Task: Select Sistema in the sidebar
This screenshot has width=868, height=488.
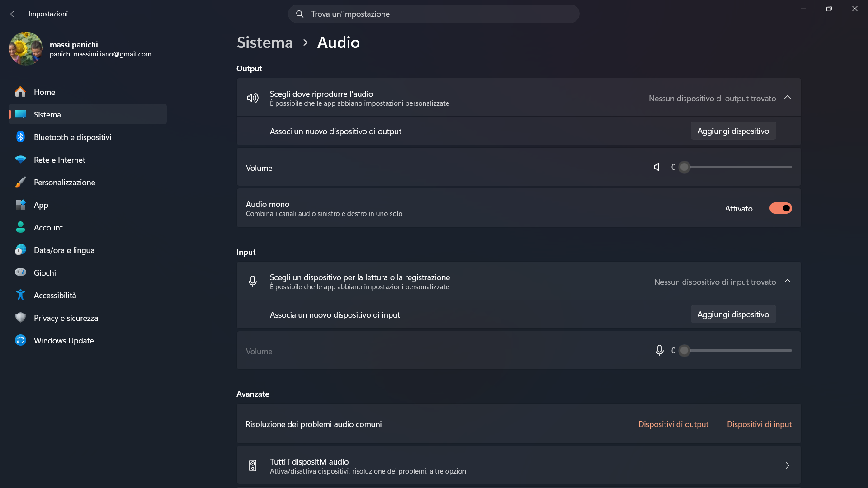Action: click(88, 114)
